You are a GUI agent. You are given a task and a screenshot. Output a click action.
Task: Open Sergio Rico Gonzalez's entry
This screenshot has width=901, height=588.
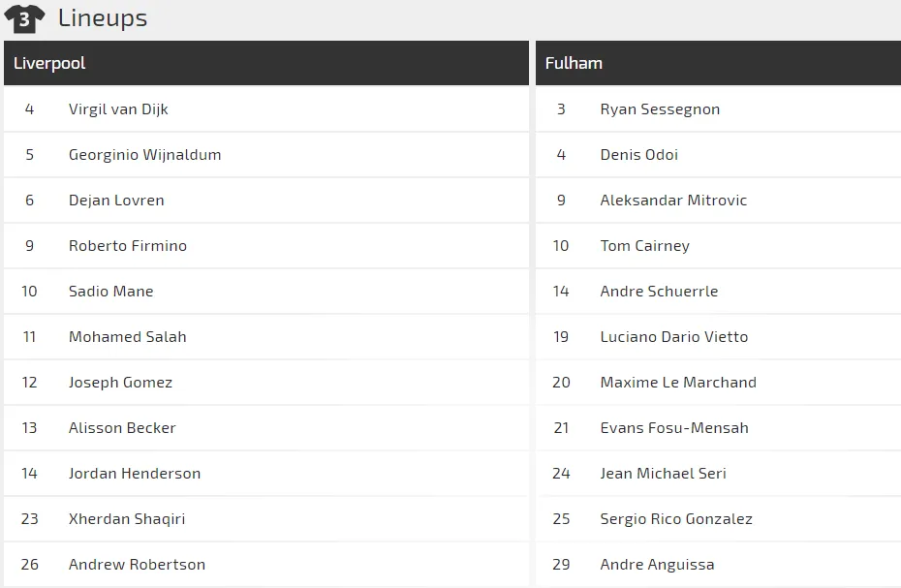coord(676,519)
